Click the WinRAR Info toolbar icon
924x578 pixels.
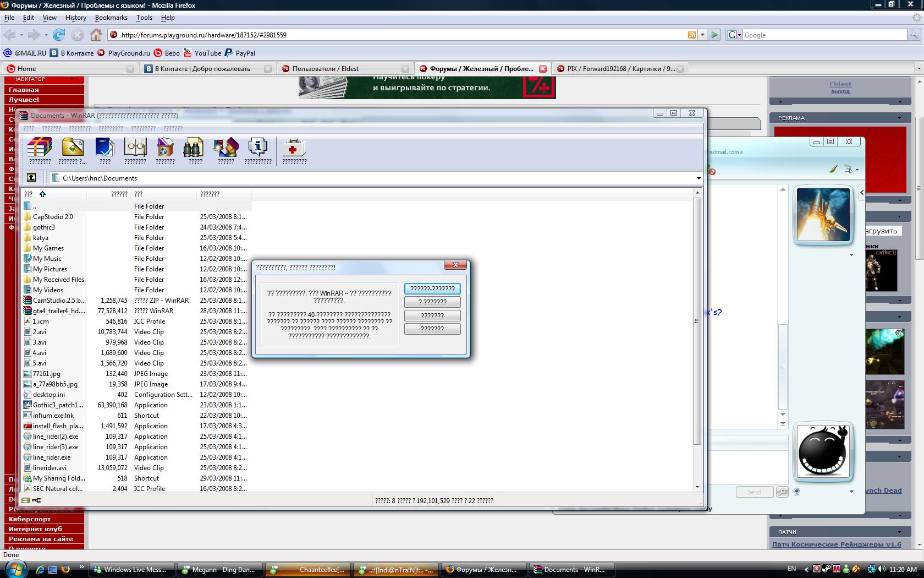tap(257, 150)
